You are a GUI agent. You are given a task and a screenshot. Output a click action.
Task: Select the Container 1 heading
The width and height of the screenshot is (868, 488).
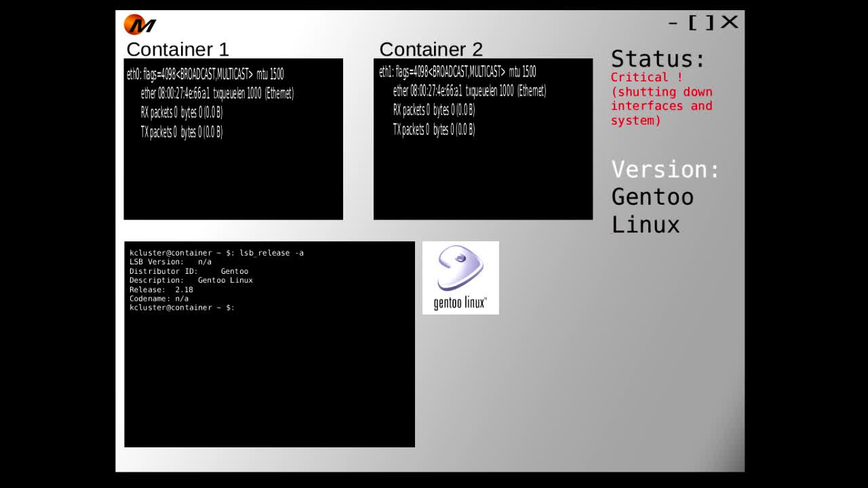178,49
